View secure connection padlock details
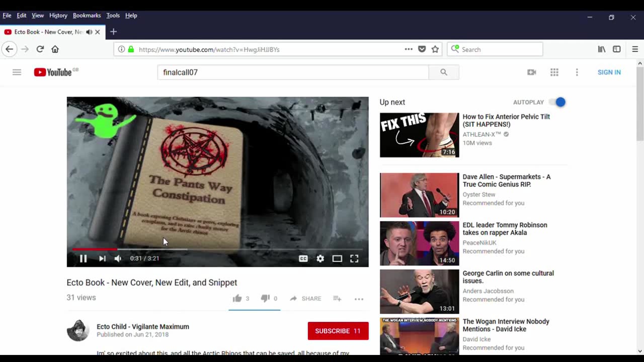Viewport: 644px width, 362px height. [x=131, y=49]
